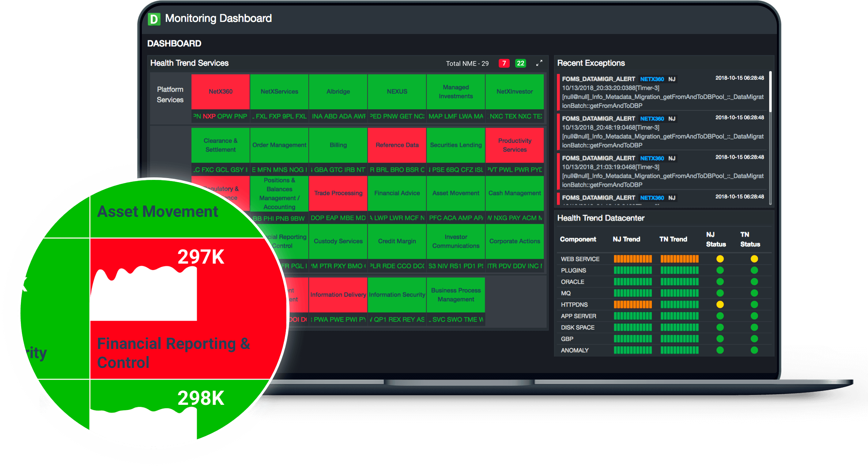The width and height of the screenshot is (868, 467).
Task: Click the PLUGINS TN trend bar
Action: coord(679,270)
